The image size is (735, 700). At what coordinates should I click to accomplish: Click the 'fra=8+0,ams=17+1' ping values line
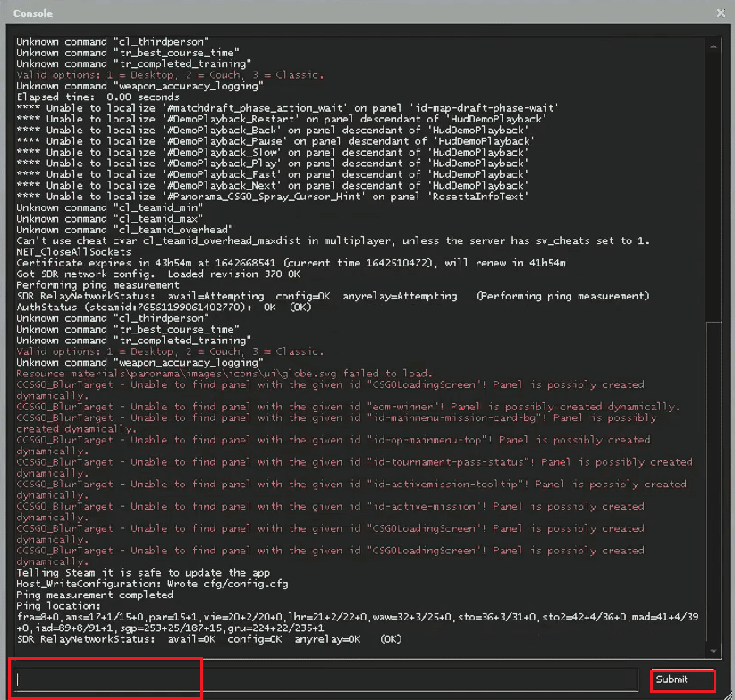pyautogui.click(x=358, y=622)
